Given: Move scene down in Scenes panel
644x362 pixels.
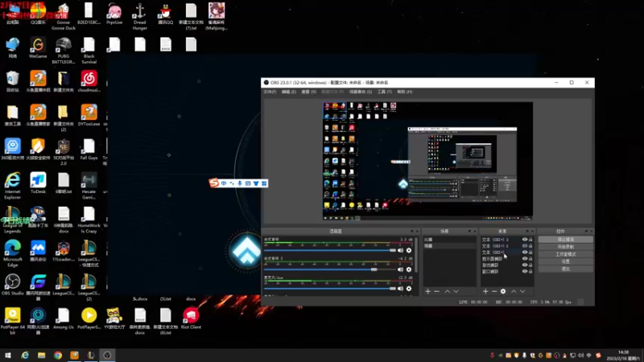Looking at the screenshot, I should click(456, 291).
